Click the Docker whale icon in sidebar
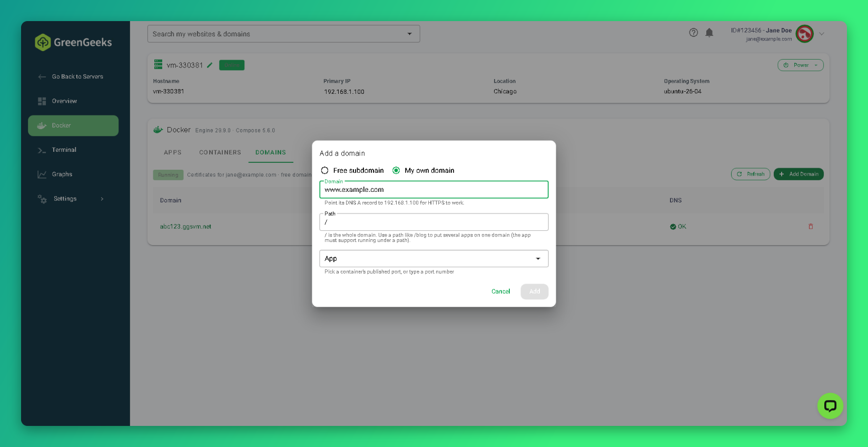This screenshot has height=447, width=868. tap(42, 125)
